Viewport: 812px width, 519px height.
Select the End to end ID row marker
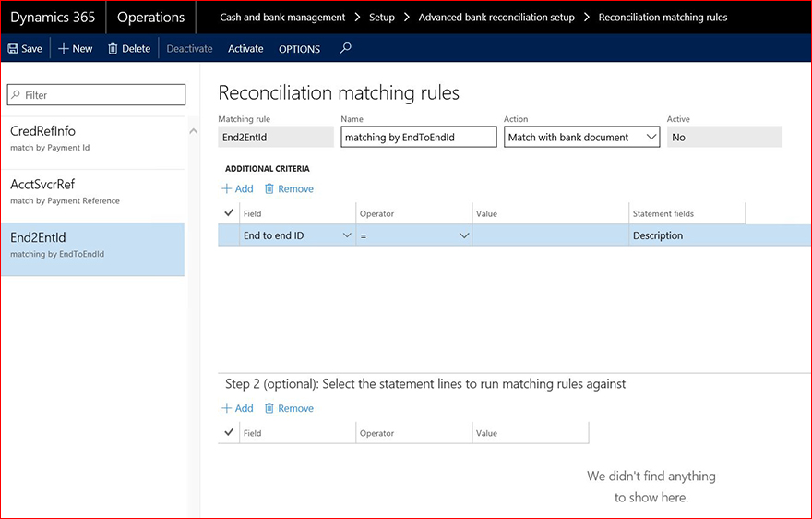pyautogui.click(x=229, y=235)
